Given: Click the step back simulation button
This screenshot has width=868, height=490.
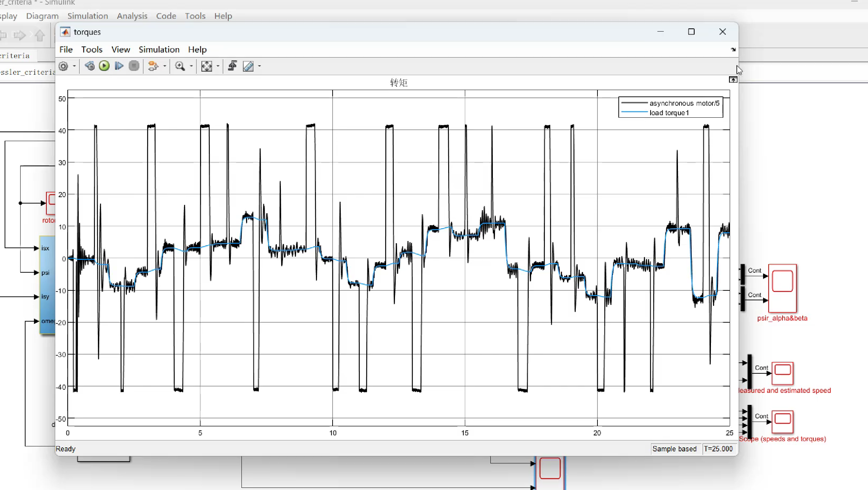Looking at the screenshot, I should [90, 66].
